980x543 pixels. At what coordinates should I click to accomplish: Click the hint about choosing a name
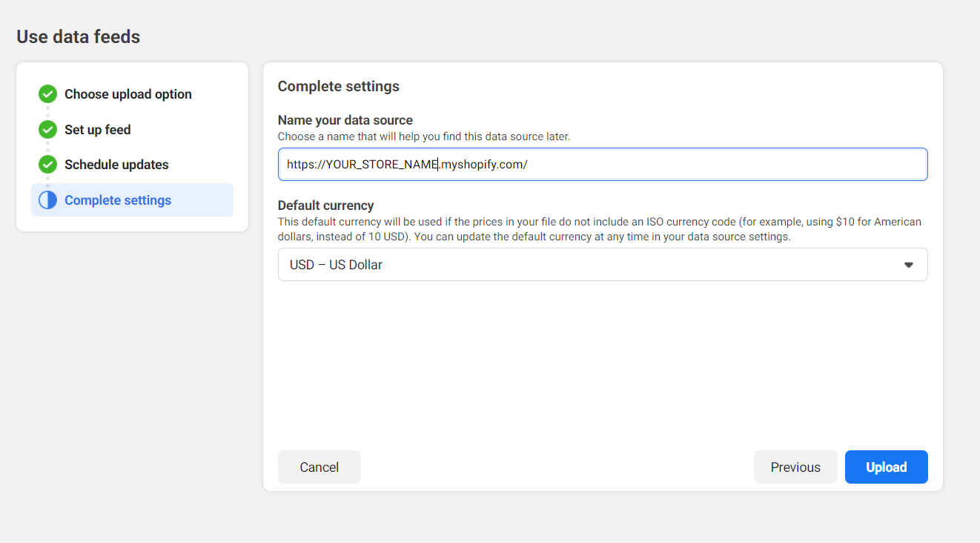(x=424, y=136)
